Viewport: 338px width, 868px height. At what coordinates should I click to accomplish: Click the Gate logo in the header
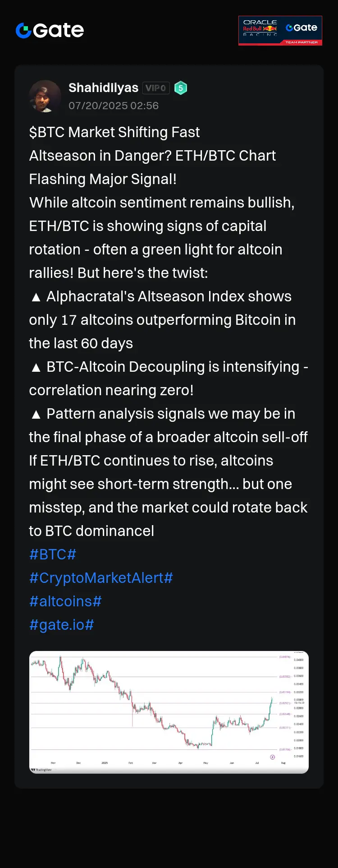click(x=50, y=30)
